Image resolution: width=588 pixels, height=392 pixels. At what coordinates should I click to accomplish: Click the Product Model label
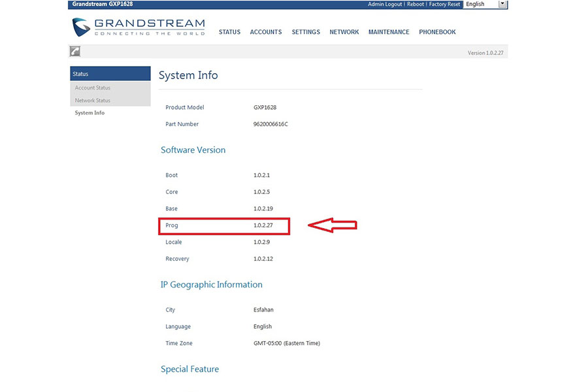coord(184,107)
